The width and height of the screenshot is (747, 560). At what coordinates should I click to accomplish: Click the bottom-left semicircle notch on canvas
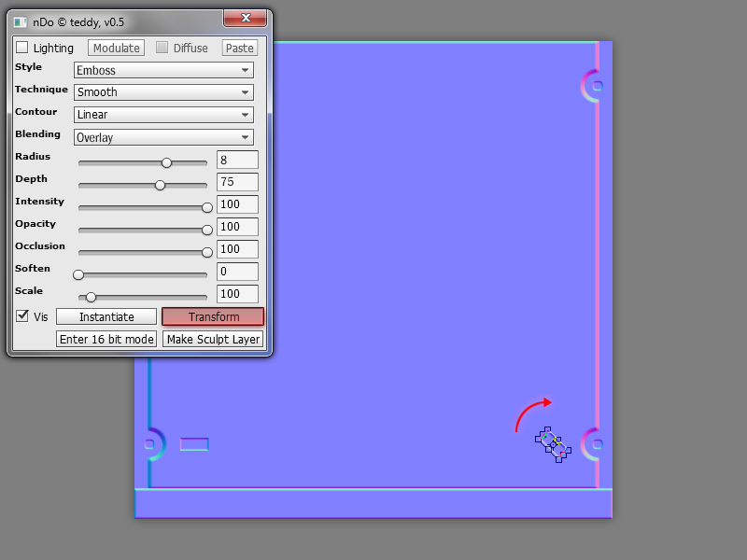point(155,444)
